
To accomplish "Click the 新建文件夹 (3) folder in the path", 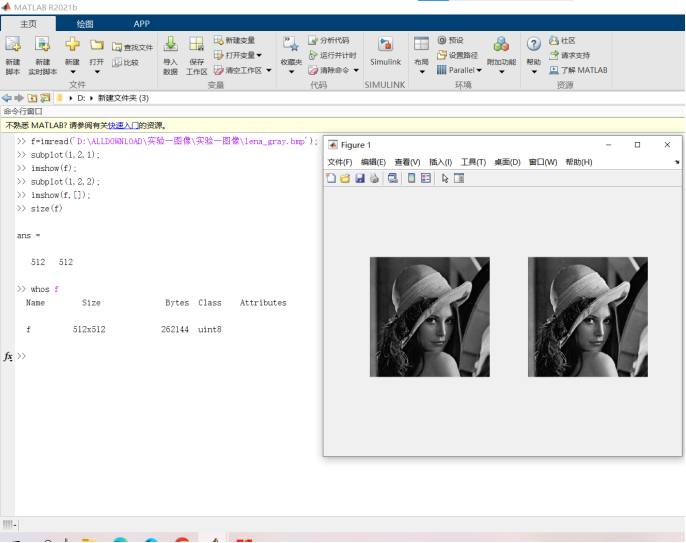I will click(x=123, y=98).
